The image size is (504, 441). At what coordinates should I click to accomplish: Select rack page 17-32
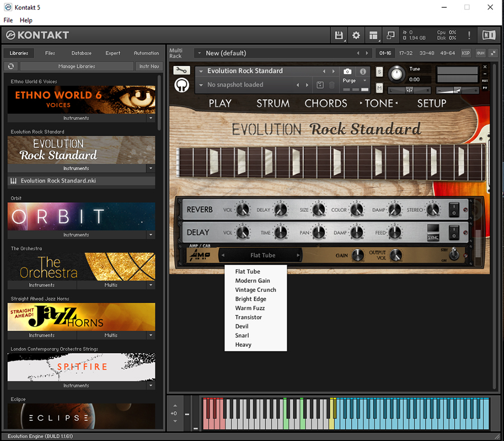tap(405, 53)
